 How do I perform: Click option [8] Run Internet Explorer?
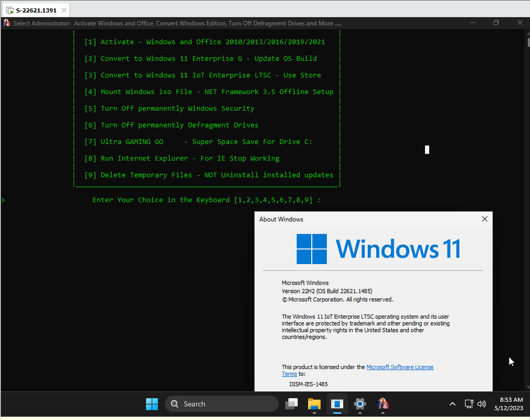tap(182, 158)
